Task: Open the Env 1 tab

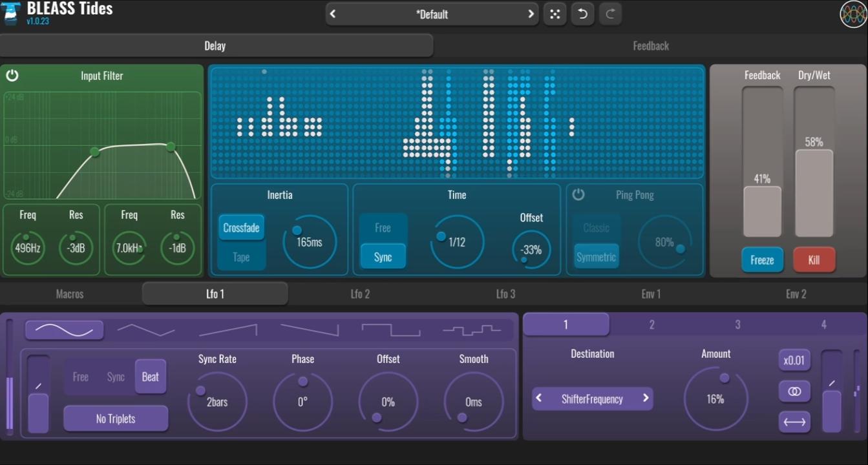Action: pyautogui.click(x=651, y=293)
